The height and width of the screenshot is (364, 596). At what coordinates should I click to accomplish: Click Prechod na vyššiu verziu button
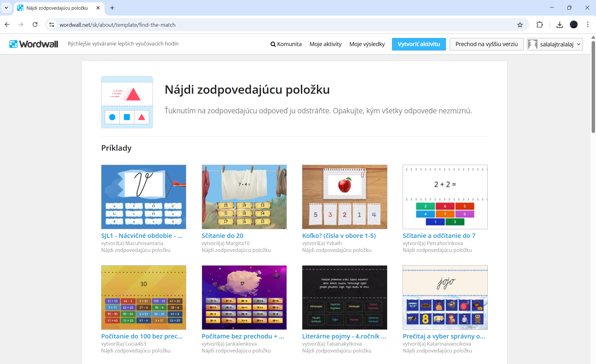(486, 44)
